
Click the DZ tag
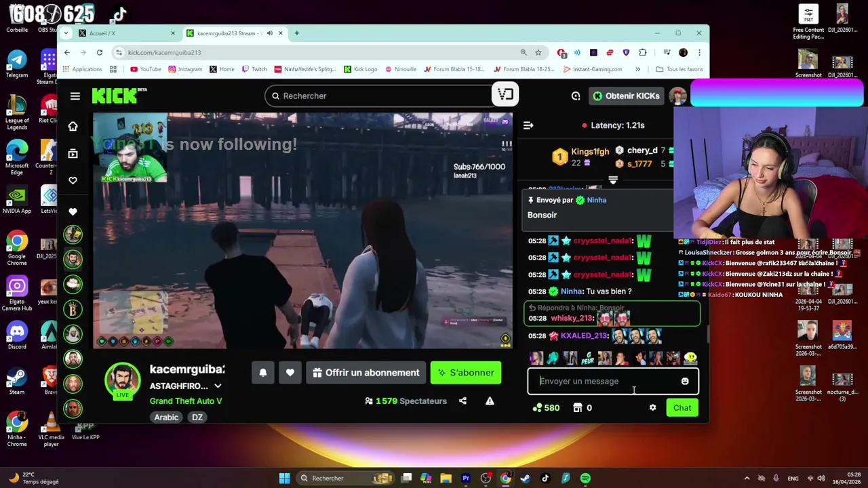197,418
